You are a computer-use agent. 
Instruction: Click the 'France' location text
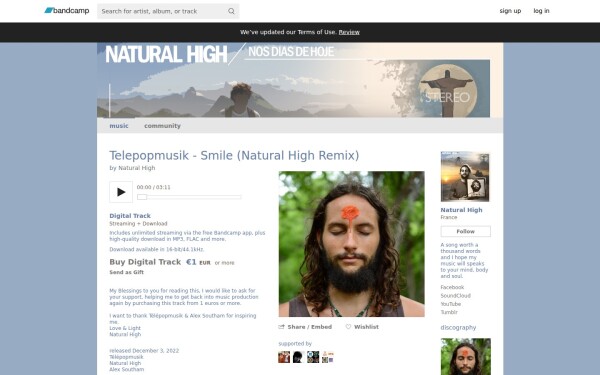[x=448, y=217]
